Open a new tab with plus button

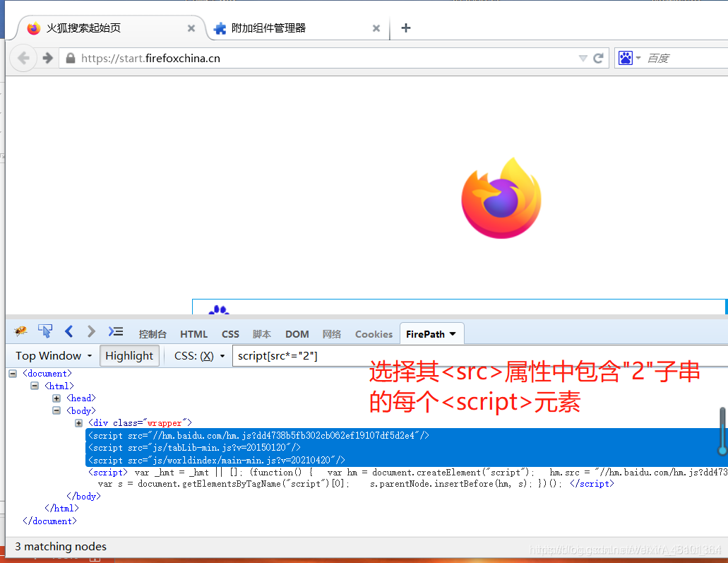(x=406, y=28)
